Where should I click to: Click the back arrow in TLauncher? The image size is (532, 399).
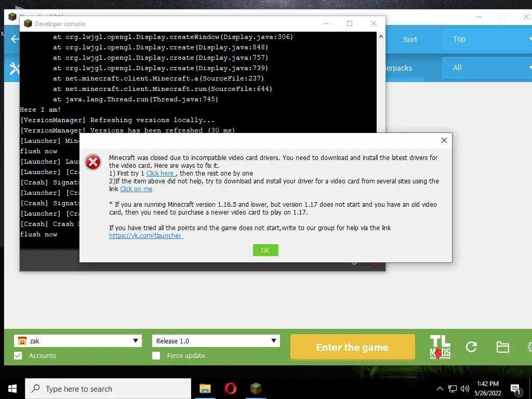coord(15,39)
